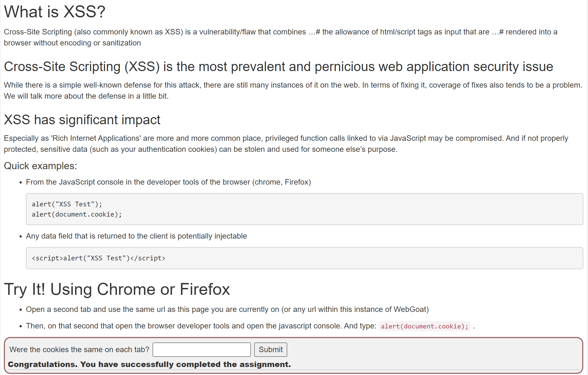The height and width of the screenshot is (375, 588).
Task: Click the Congratulations success message
Action: point(149,364)
